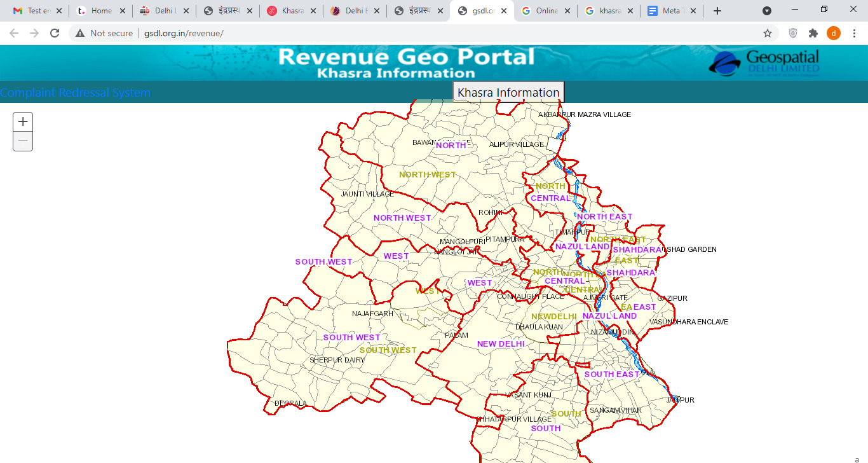Go back to previous page
The image size is (868, 463).
click(14, 33)
